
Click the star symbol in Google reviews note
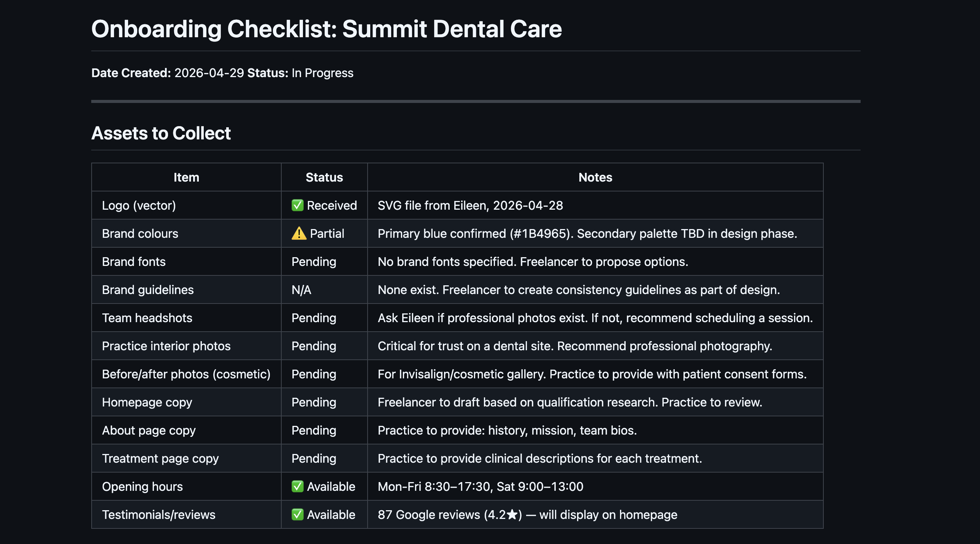(512, 515)
